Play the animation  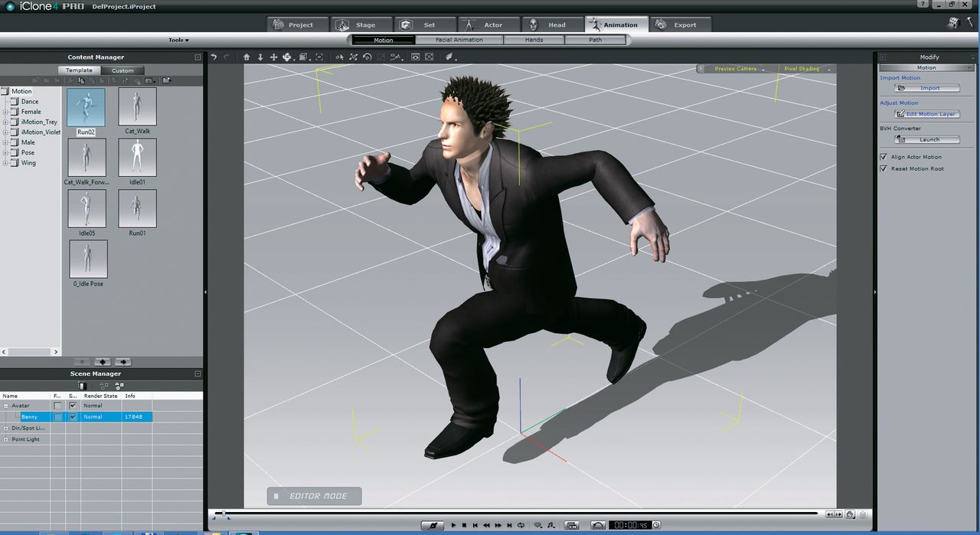point(453,525)
